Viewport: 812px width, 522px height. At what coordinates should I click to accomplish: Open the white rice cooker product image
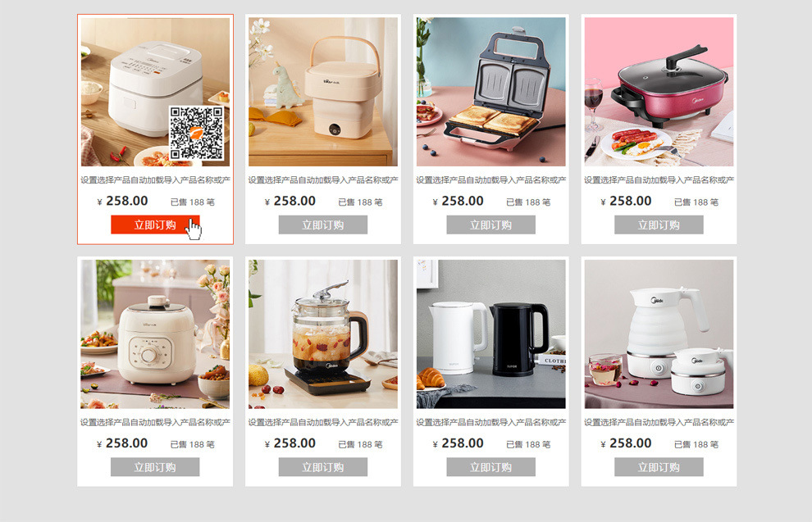click(x=155, y=92)
